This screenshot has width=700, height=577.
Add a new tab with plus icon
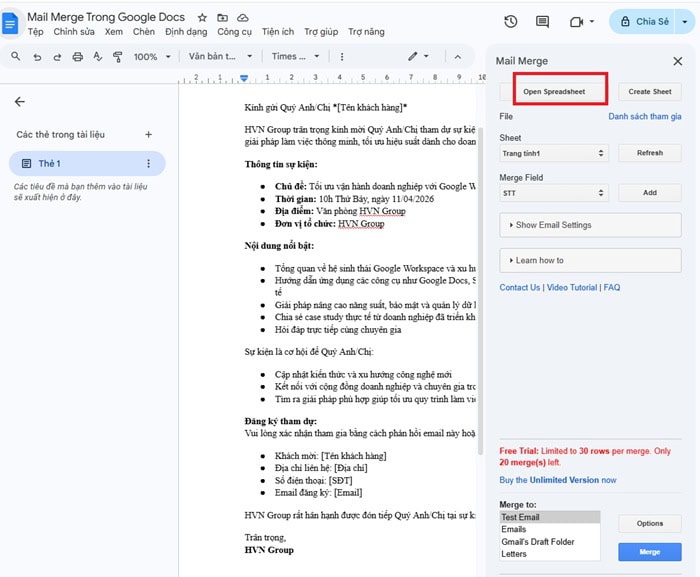pyautogui.click(x=149, y=134)
